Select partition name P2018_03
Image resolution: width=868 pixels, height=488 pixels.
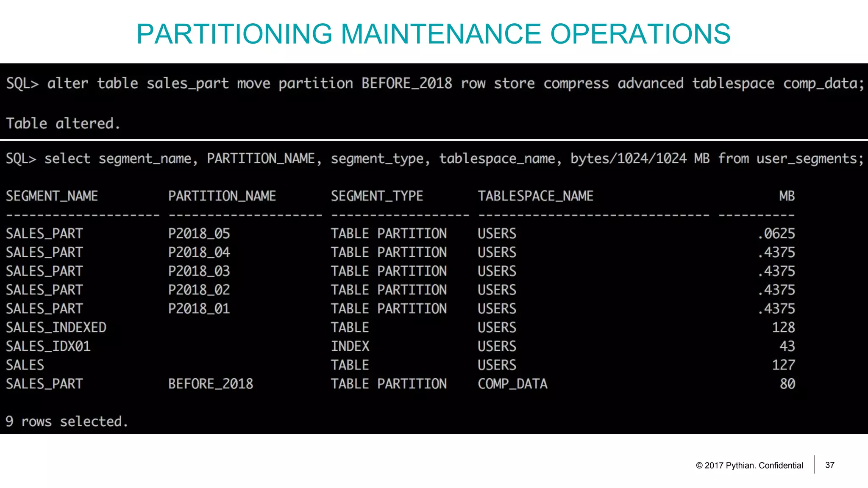199,271
